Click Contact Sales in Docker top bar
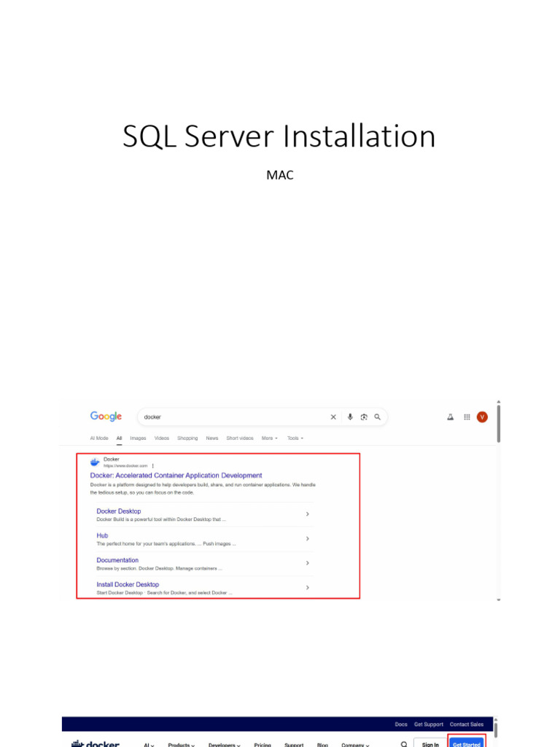Screen dimensions: 560x747 click(467, 724)
